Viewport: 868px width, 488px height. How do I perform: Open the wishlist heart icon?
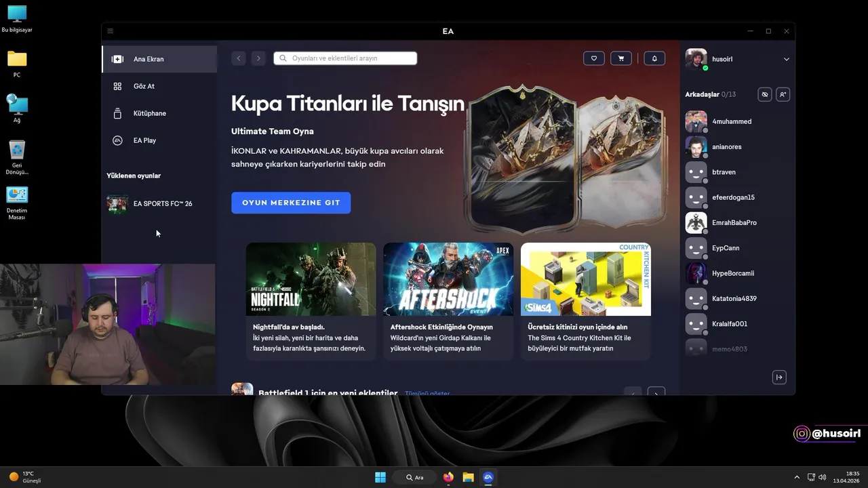pyautogui.click(x=594, y=58)
